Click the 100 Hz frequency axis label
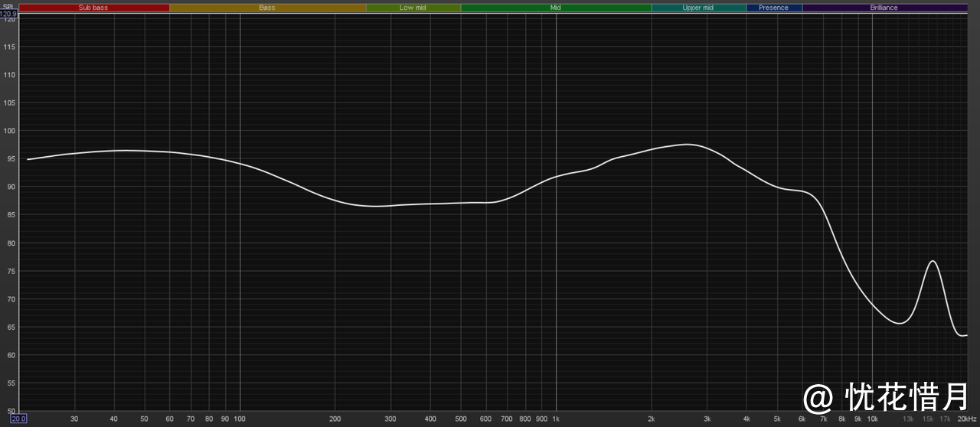 coord(240,419)
